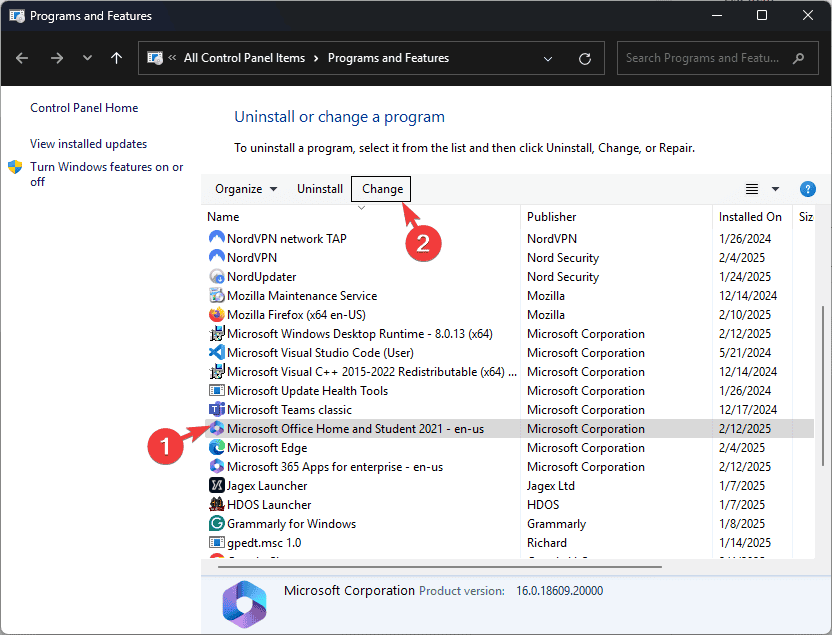Image resolution: width=832 pixels, height=635 pixels.
Task: Click the NordVPN network TAP icon
Action: click(216, 238)
